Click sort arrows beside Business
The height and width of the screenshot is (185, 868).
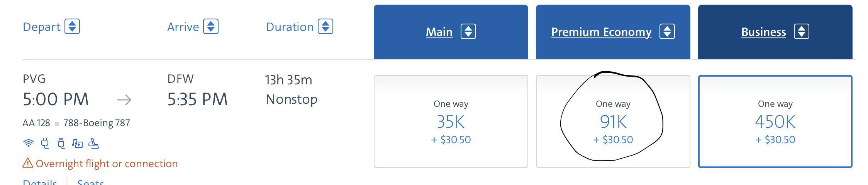coord(802,31)
